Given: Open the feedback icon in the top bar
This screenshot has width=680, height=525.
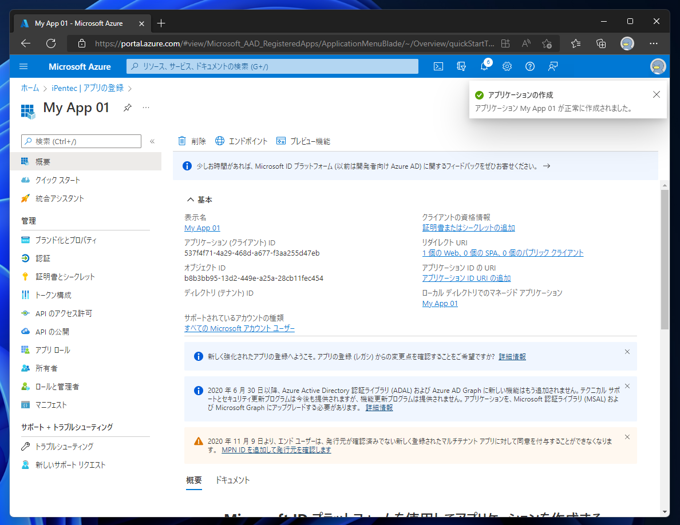Looking at the screenshot, I should [552, 66].
